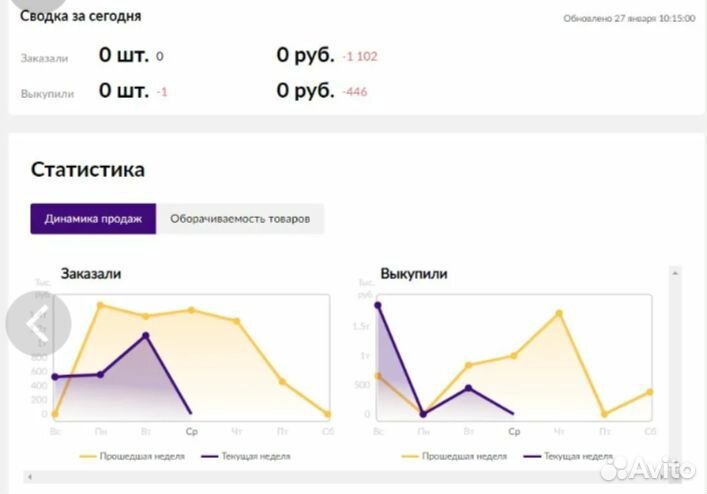Select purple Вс starting point in Выкупили chart

378,306
